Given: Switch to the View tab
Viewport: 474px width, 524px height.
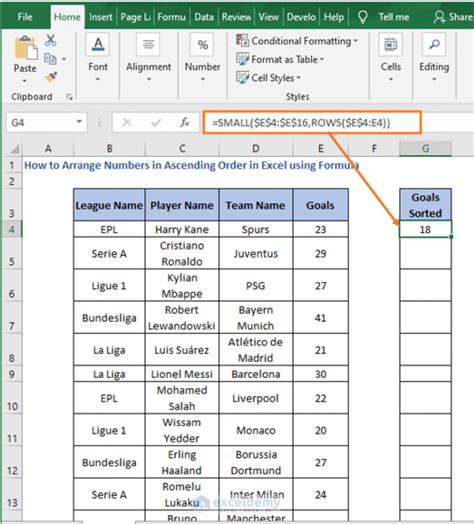Looking at the screenshot, I should click(x=268, y=17).
